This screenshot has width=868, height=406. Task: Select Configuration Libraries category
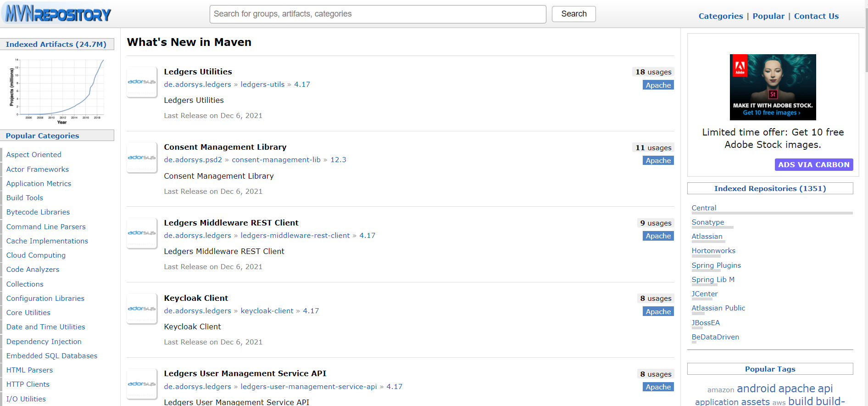click(x=45, y=299)
